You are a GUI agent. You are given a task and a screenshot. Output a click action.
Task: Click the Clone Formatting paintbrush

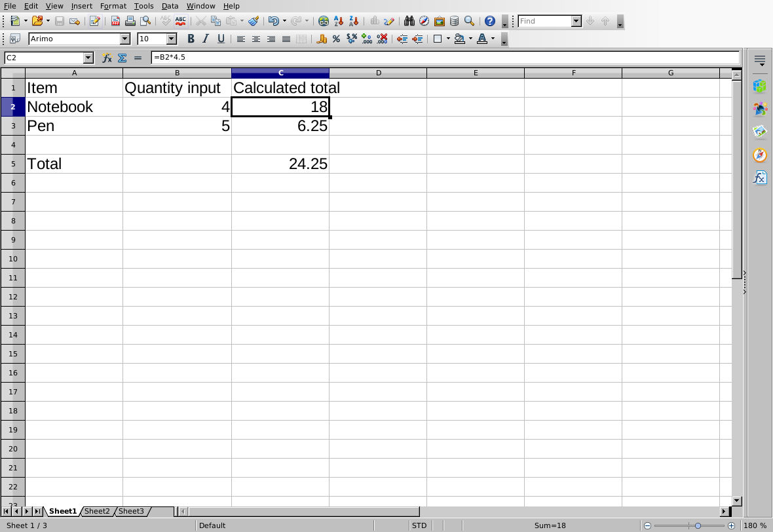pyautogui.click(x=254, y=21)
